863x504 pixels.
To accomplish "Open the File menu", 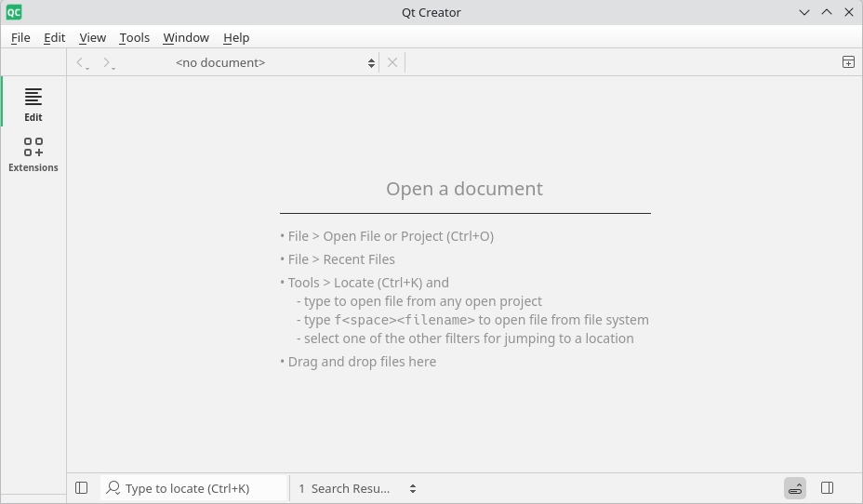I will click(x=20, y=37).
